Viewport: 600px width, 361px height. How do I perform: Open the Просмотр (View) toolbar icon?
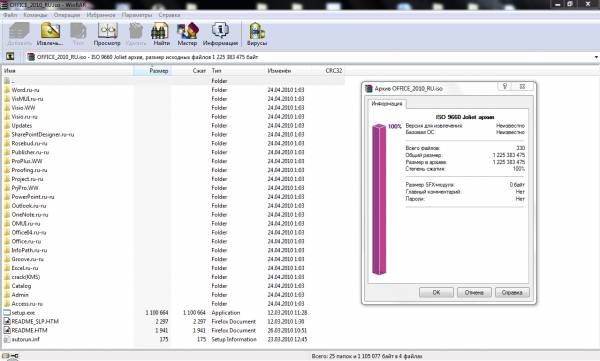(107, 34)
